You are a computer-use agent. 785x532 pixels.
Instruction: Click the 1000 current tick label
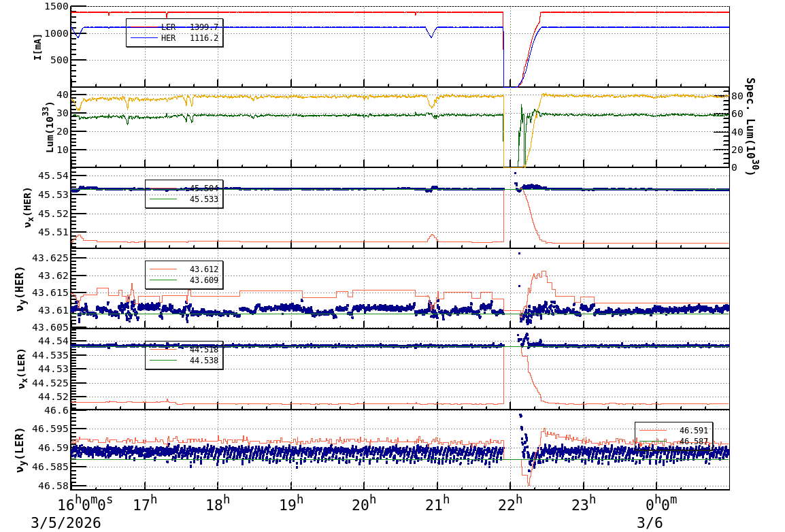pyautogui.click(x=56, y=33)
